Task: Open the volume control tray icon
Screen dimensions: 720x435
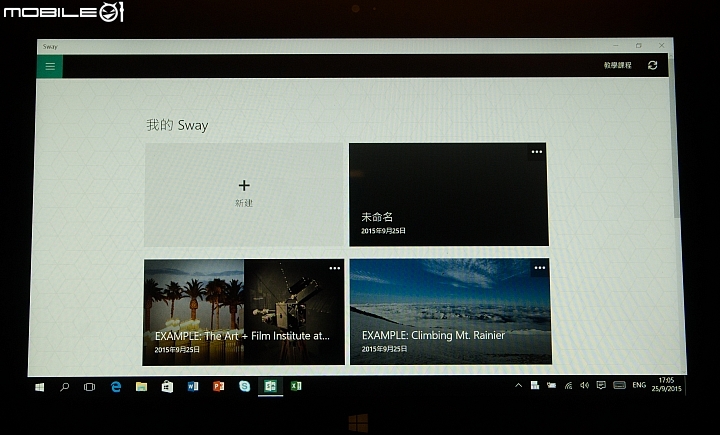Action: click(584, 385)
